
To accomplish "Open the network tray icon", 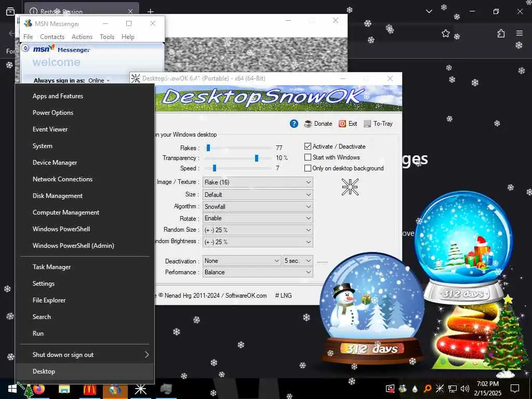I will 453,389.
